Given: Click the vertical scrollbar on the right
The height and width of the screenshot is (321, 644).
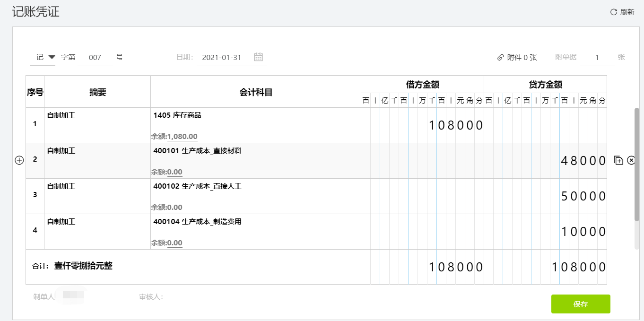Looking at the screenshot, I should pyautogui.click(x=637, y=164).
